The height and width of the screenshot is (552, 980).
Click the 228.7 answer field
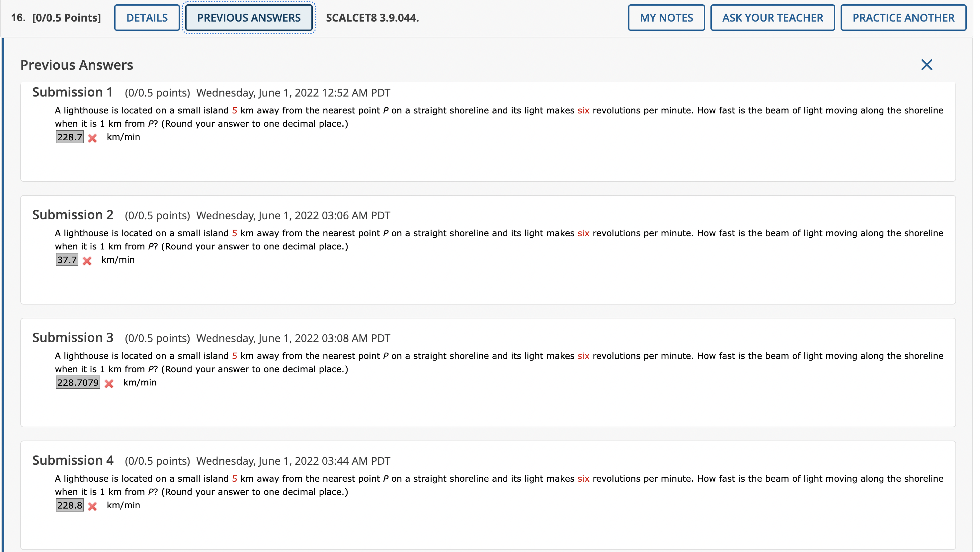coord(70,137)
